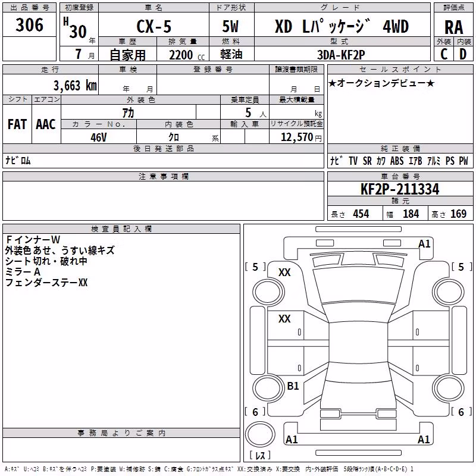Select the chassis number KF2P-211334

[x=400, y=189]
